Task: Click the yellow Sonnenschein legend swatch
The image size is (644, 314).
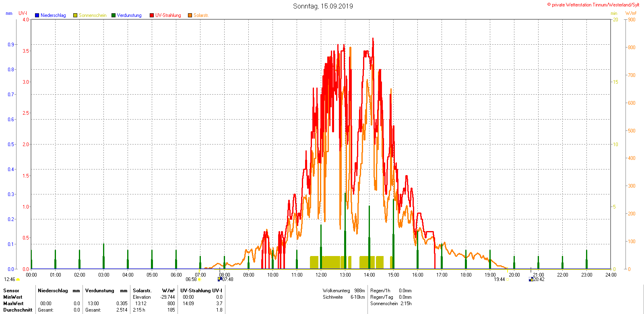Action: pos(75,15)
